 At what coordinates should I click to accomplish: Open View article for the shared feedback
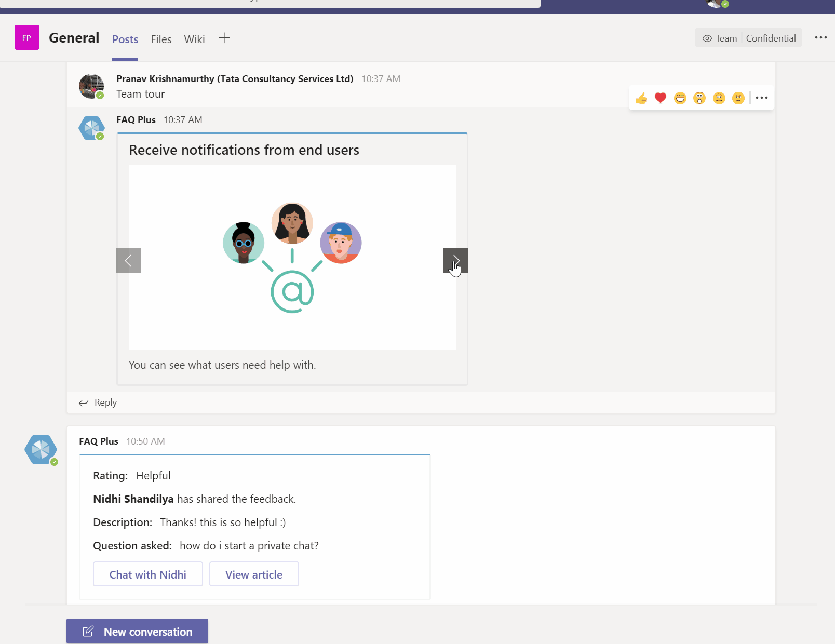coord(254,574)
